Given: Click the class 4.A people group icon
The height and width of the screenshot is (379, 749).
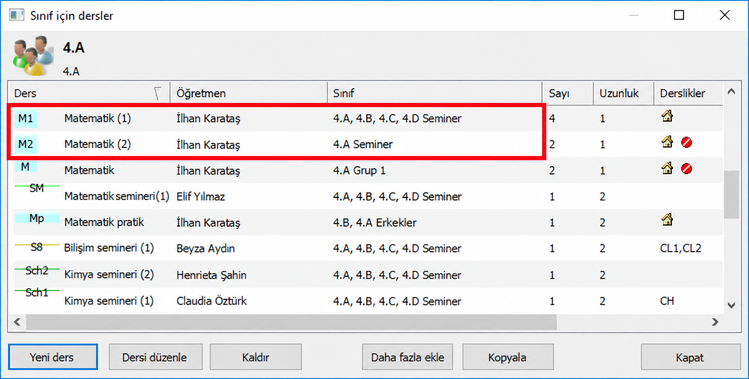Looking at the screenshot, I should (33, 55).
